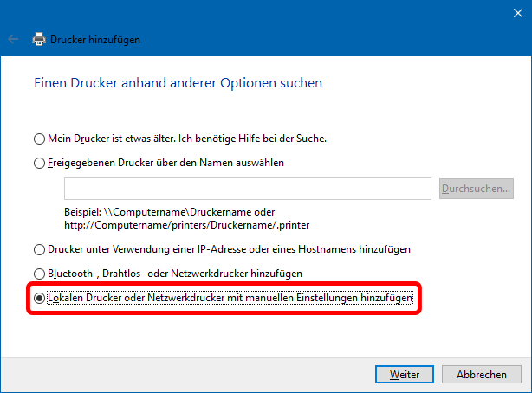Select the IP-Adresse oder Hostnamen radio option
The image size is (532, 393).
pyautogui.click(x=38, y=249)
